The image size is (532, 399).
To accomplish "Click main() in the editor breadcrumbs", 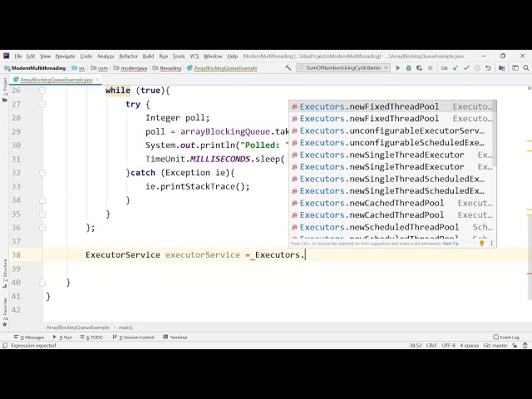I will (126, 328).
